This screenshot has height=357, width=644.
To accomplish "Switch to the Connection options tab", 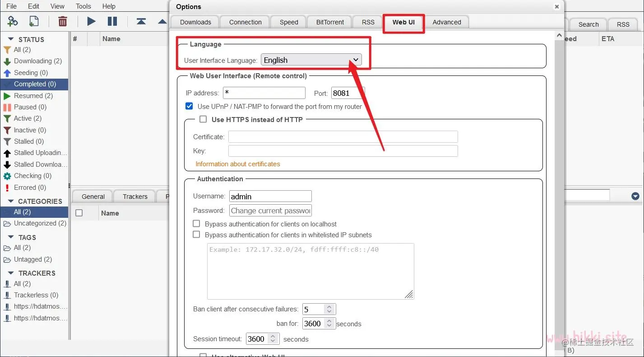I will click(x=245, y=22).
